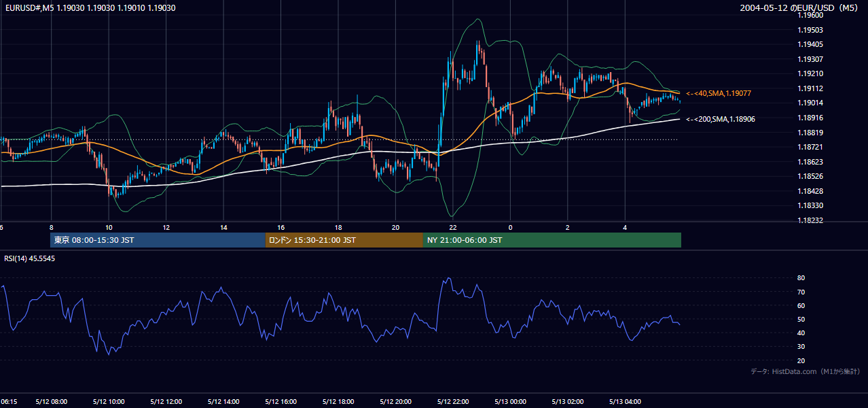Click RSI scale level 80
Image resolution: width=868 pixels, height=408 pixels.
click(801, 278)
